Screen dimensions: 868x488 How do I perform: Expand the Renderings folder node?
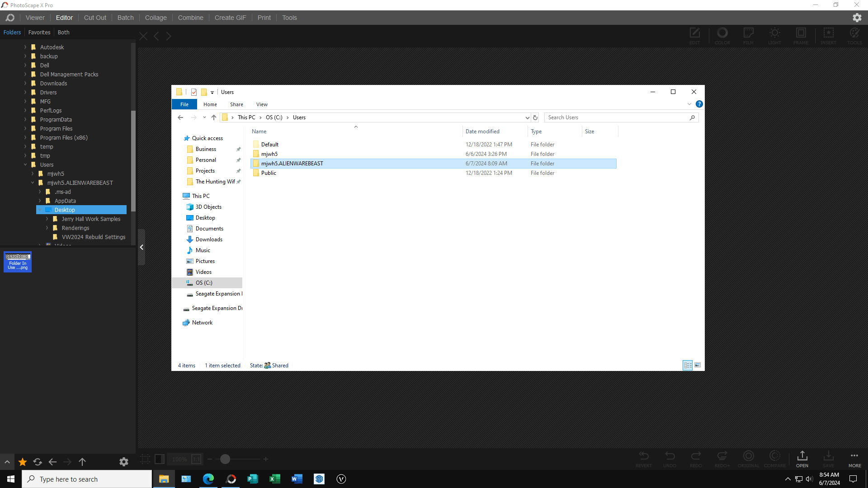(47, 228)
